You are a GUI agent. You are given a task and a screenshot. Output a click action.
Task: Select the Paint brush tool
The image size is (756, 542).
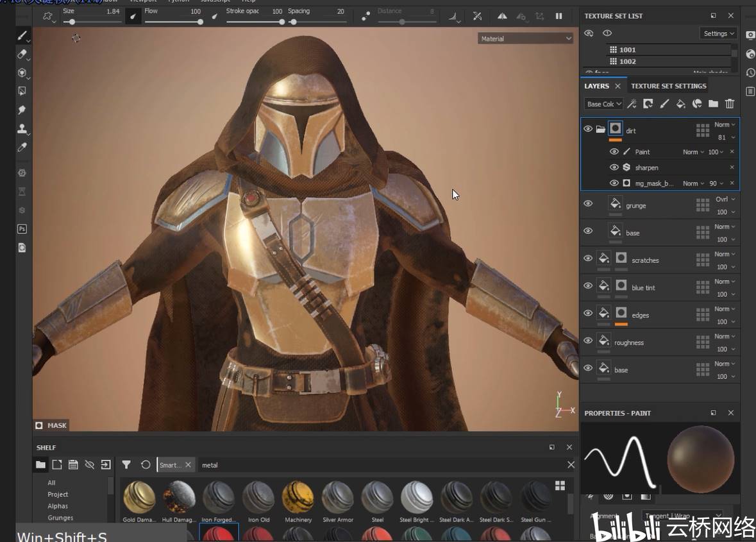[22, 35]
